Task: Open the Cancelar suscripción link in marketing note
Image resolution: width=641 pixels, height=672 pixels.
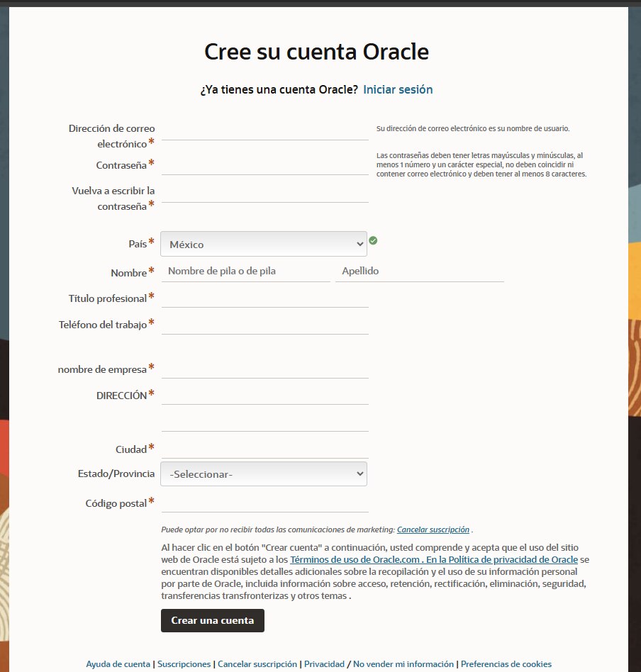Action: (433, 530)
